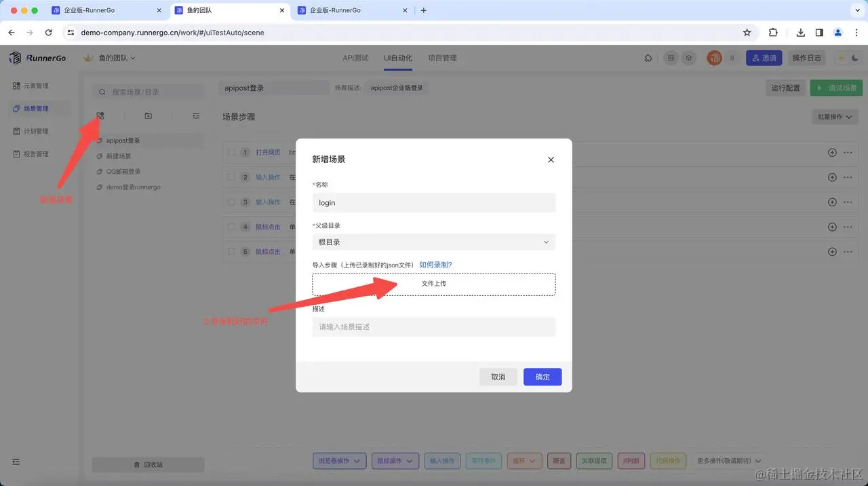Click 调试场景 run button

tap(837, 88)
